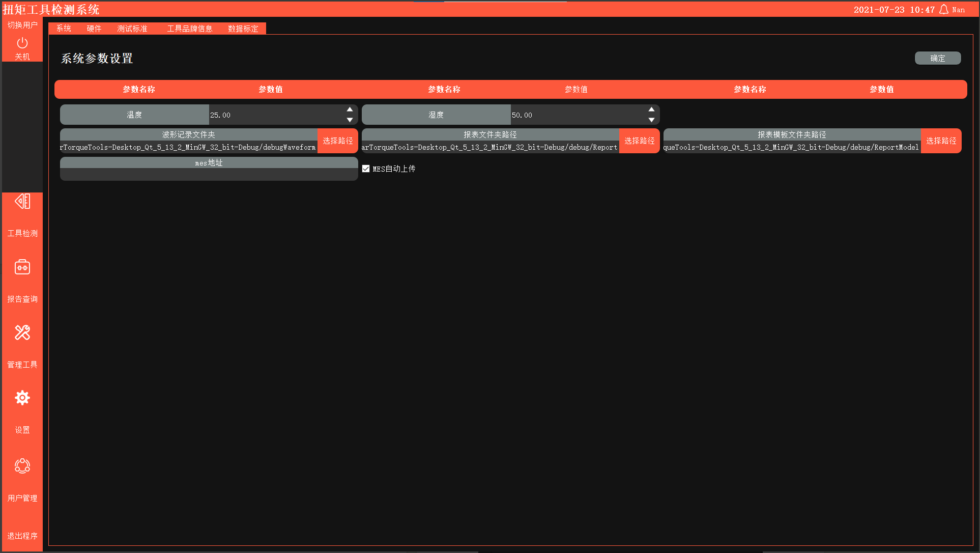Open the 数据标定 tab

click(x=243, y=29)
